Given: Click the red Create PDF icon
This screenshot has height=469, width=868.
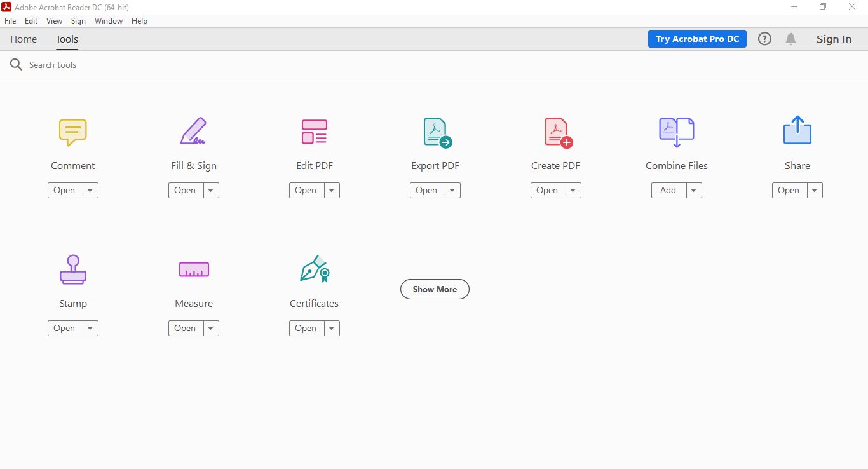Looking at the screenshot, I should click(558, 133).
